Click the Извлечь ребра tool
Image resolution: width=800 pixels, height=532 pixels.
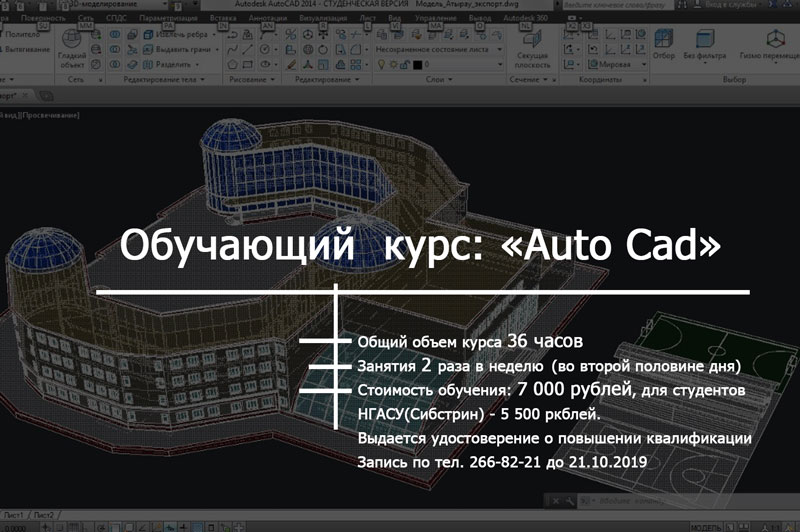180,35
